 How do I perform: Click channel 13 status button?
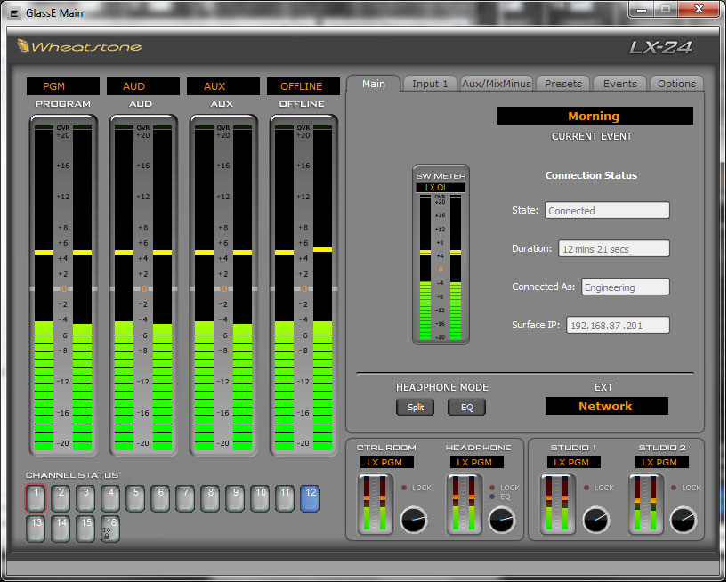36,529
